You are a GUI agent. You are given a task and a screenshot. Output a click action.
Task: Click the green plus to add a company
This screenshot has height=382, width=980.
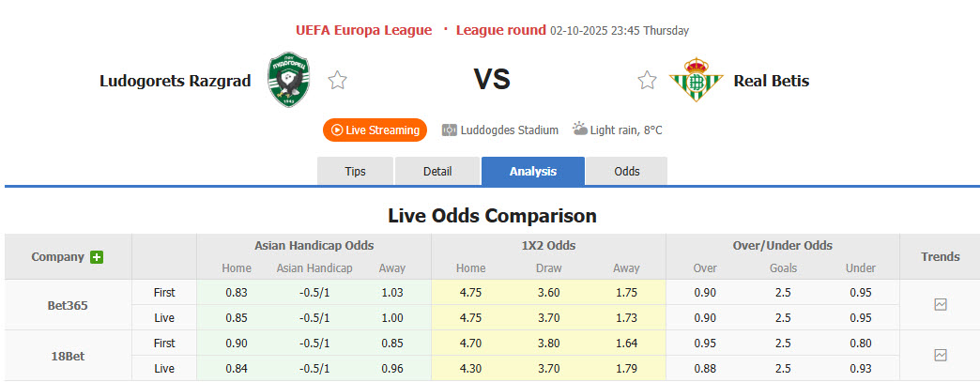pos(97,257)
